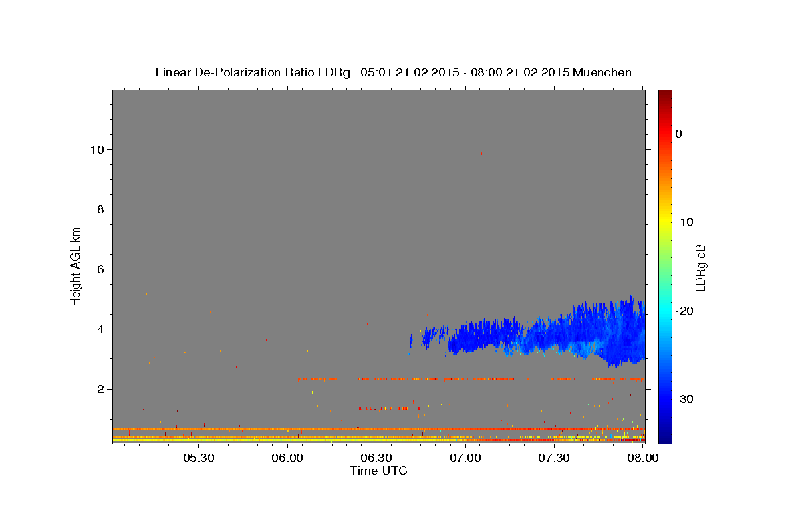Image resolution: width=798 pixels, height=532 pixels.
Task: Click the isolated red dot near 10 km
Action: (481, 153)
